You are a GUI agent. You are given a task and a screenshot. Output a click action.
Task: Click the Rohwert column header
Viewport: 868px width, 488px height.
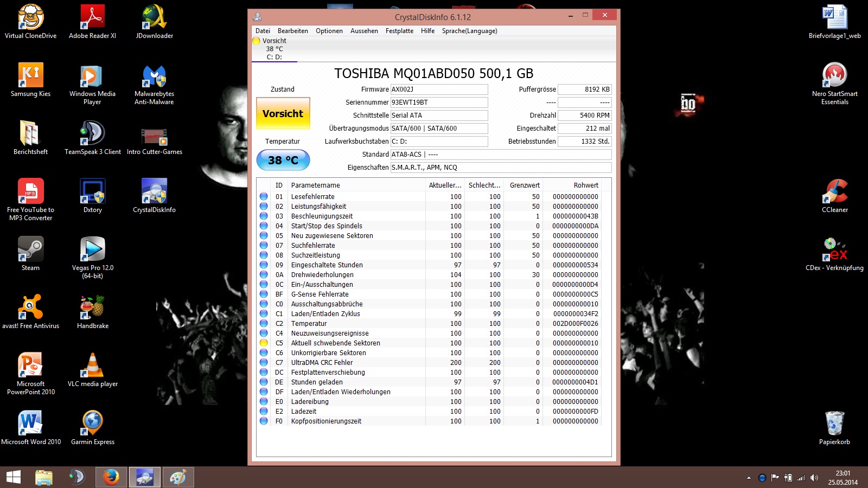coord(572,185)
